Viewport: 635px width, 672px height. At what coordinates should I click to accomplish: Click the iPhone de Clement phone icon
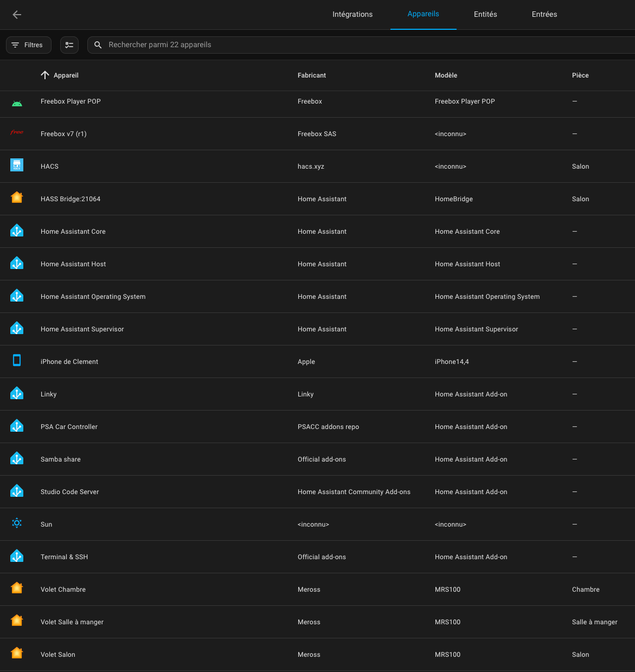click(17, 360)
